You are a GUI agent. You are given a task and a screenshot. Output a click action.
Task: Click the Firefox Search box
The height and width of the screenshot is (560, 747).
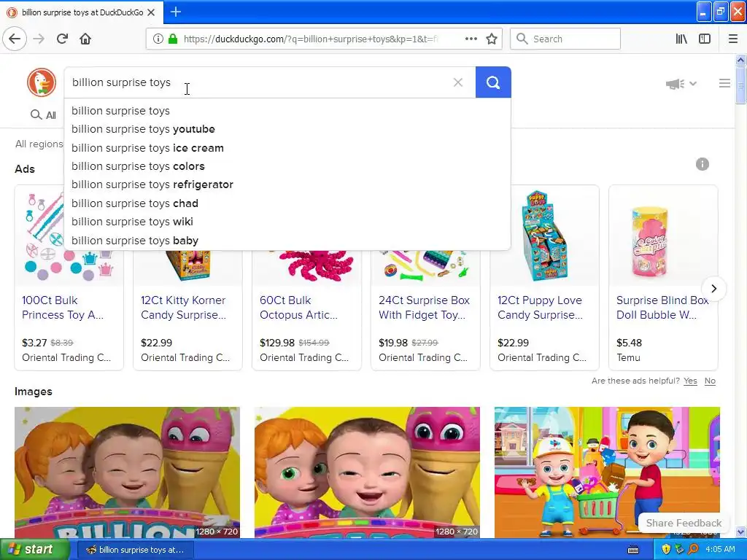565,39
